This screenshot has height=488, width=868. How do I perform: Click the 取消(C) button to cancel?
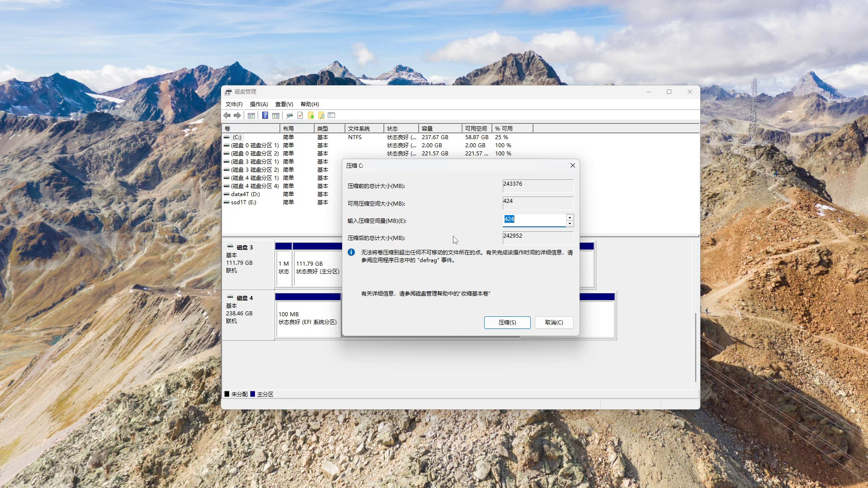[554, 323]
